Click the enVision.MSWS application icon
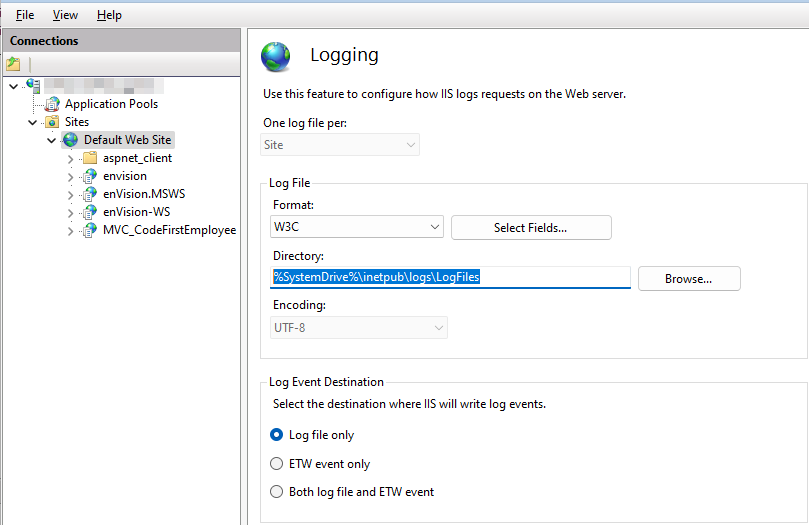 90,194
